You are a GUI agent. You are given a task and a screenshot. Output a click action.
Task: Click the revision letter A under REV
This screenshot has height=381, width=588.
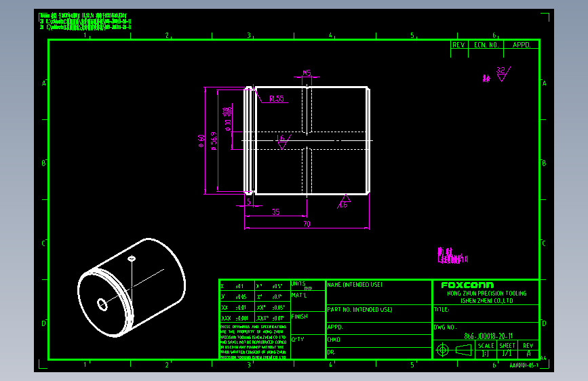tap(528, 354)
